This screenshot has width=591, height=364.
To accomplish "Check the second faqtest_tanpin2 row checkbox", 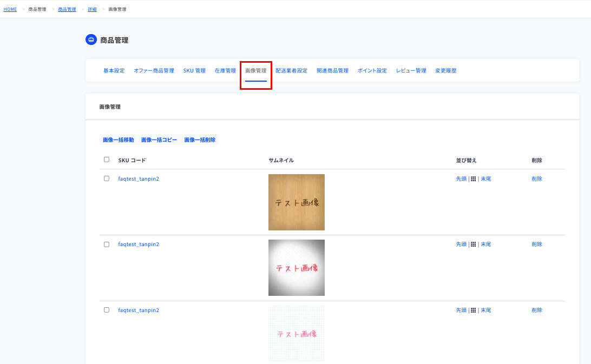I will (x=107, y=244).
